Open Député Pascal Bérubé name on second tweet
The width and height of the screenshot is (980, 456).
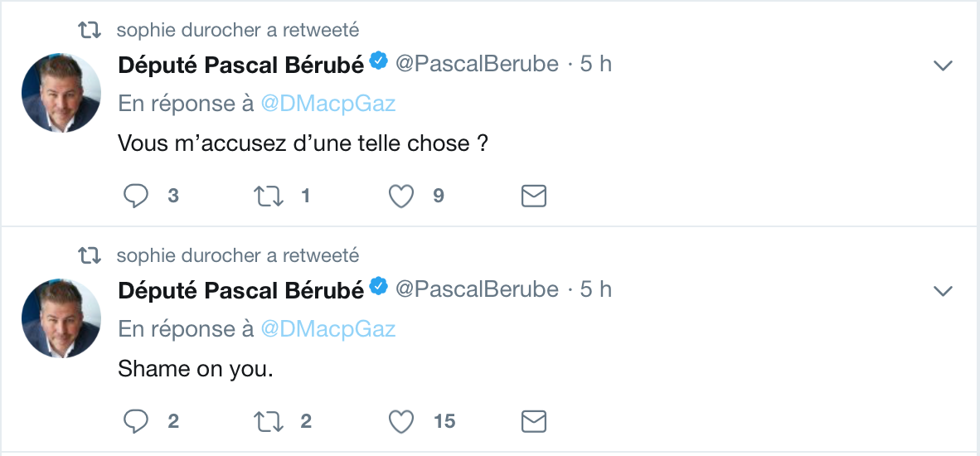(x=241, y=290)
